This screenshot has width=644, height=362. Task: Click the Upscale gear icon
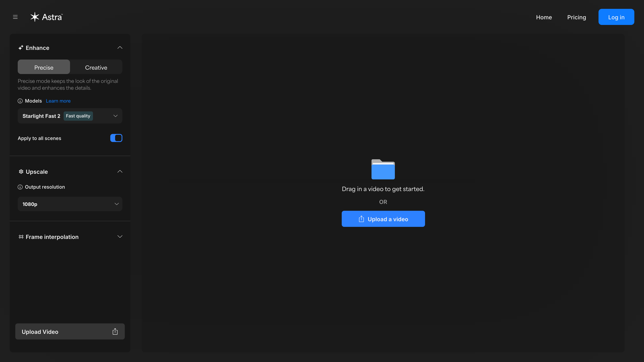[x=21, y=172]
